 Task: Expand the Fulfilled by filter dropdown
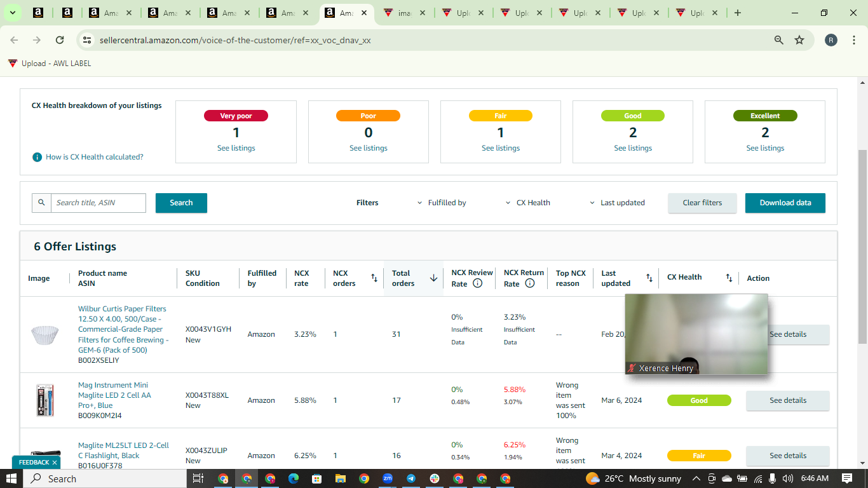(442, 203)
